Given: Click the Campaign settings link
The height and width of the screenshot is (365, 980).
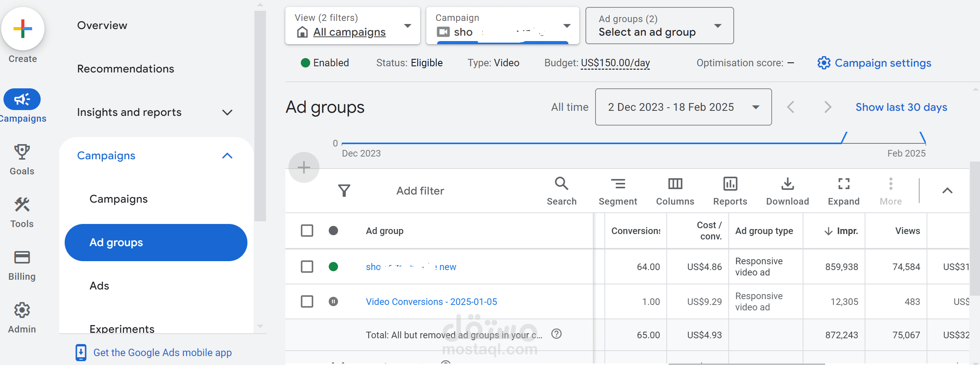Looking at the screenshot, I should (x=883, y=63).
